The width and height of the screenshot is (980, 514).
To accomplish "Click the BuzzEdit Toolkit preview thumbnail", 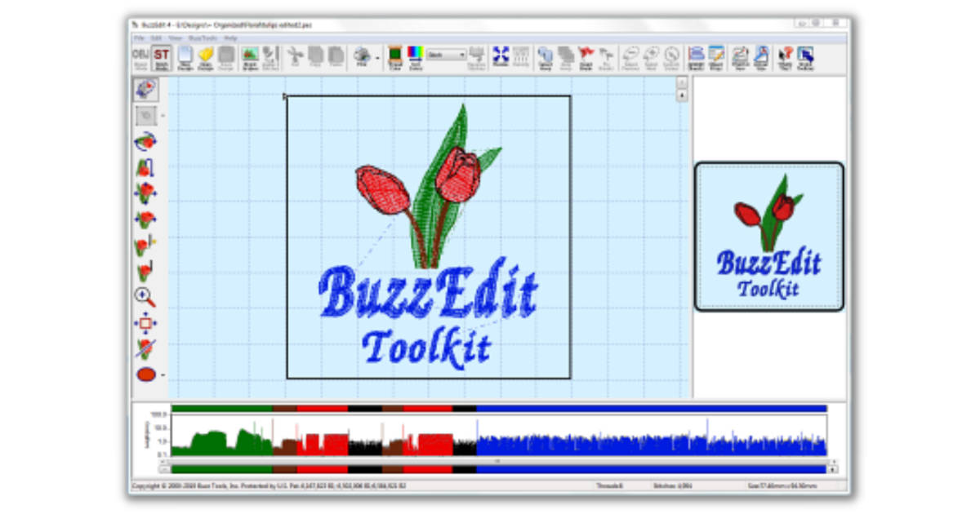I will (768, 237).
